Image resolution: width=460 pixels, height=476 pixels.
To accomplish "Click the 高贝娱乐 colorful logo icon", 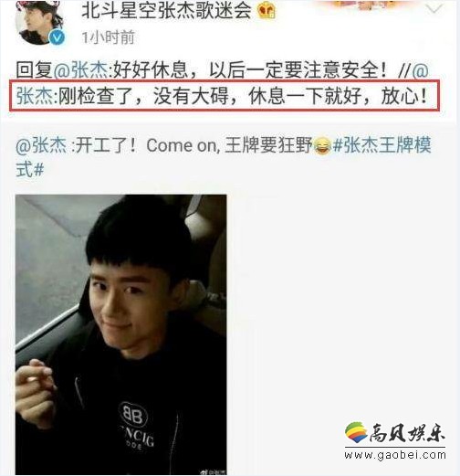I will tap(357, 432).
